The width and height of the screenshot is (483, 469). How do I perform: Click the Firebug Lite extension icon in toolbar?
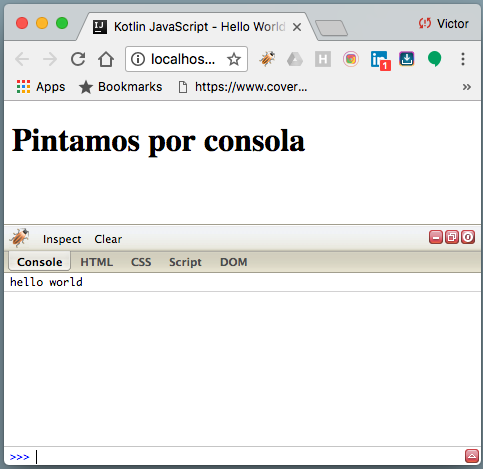click(267, 59)
